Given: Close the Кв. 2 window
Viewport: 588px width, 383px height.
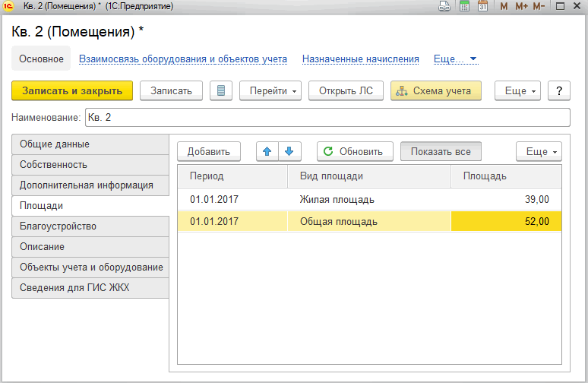Looking at the screenshot, I should click(577, 6).
